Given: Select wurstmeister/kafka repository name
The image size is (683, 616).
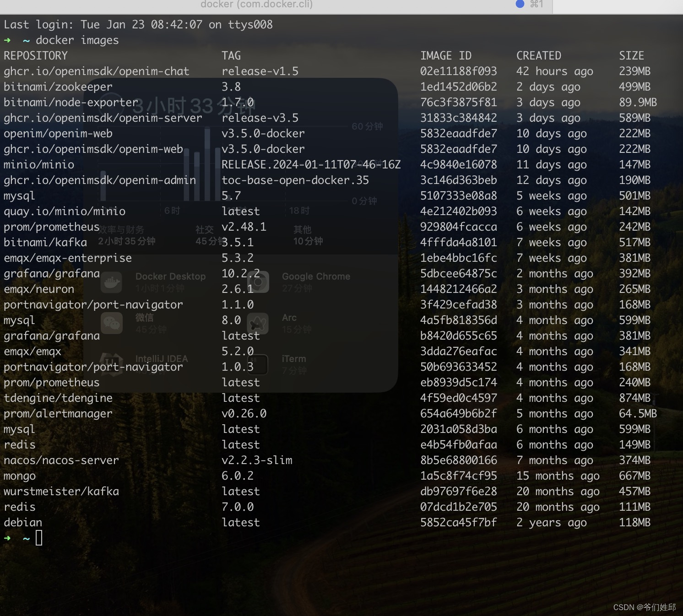Looking at the screenshot, I should 61,492.
